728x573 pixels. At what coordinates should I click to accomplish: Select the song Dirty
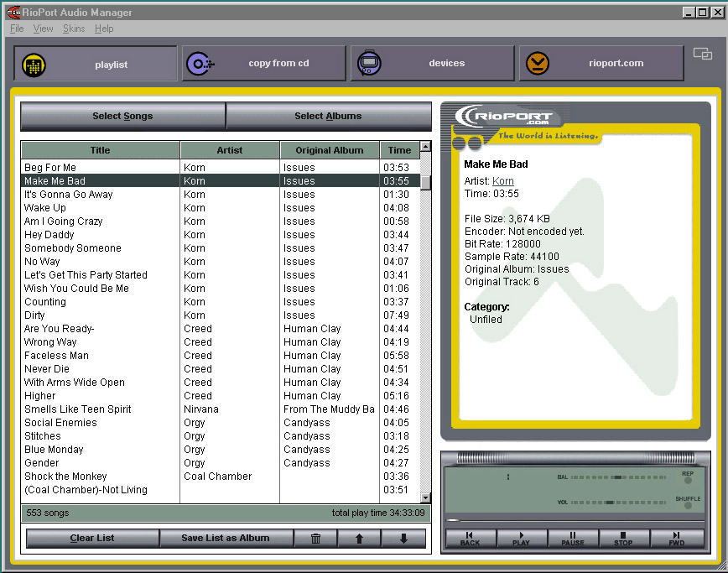[x=221, y=315]
